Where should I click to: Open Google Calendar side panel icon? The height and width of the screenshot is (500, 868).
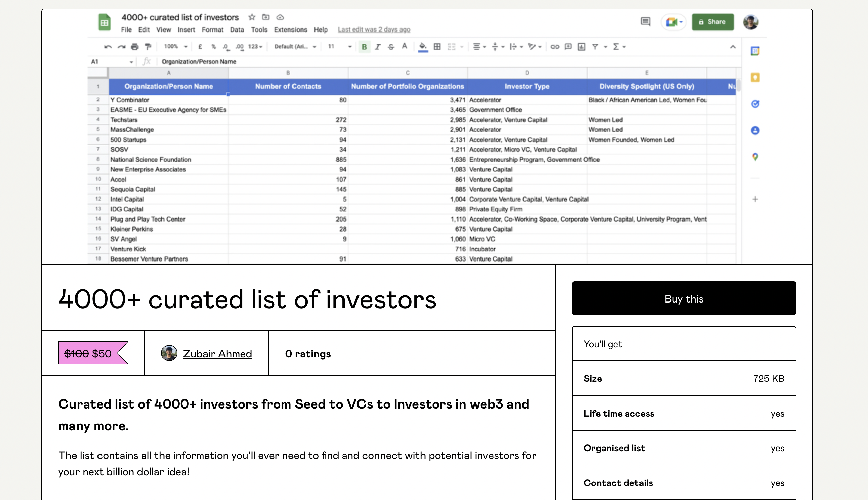point(755,51)
